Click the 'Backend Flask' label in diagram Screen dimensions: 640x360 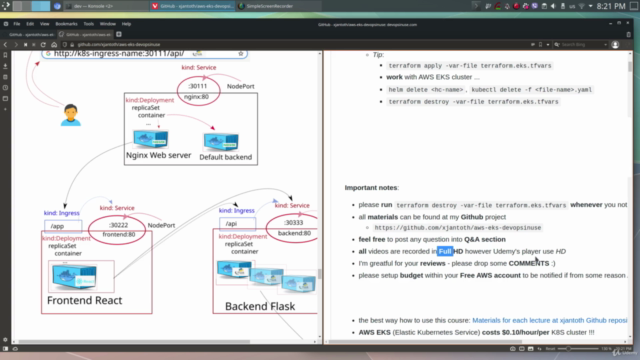pyautogui.click(x=260, y=306)
